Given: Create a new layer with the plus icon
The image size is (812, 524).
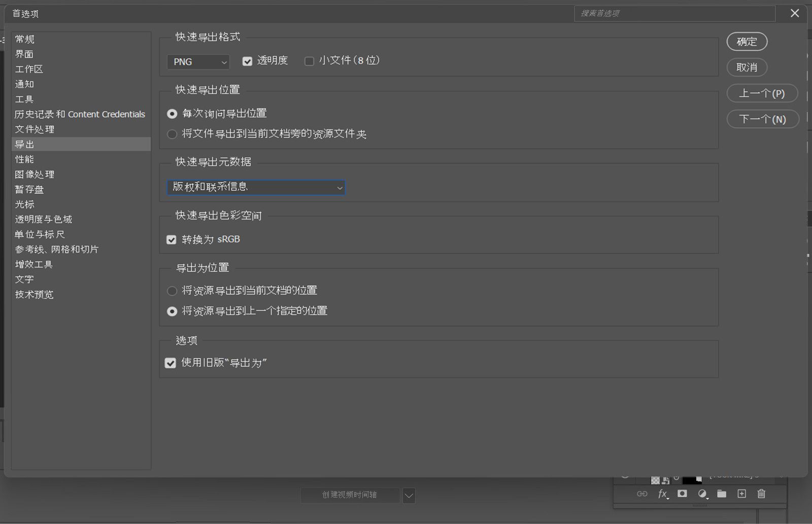Looking at the screenshot, I should pos(741,494).
